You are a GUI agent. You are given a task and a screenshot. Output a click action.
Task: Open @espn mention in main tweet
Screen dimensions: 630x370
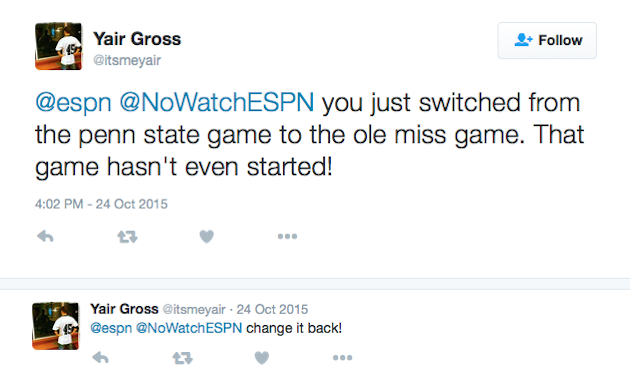point(73,102)
